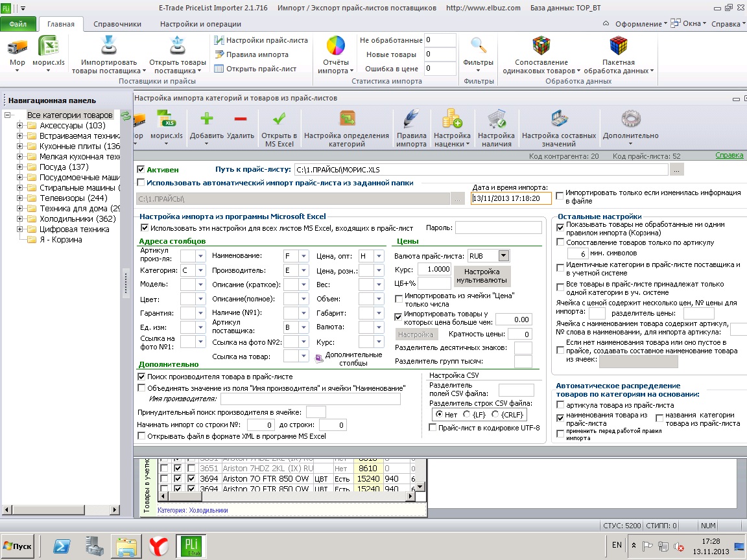The height and width of the screenshot is (560, 747).
Task: Open Отчёты импорта color wheel icon
Action: pos(335,46)
